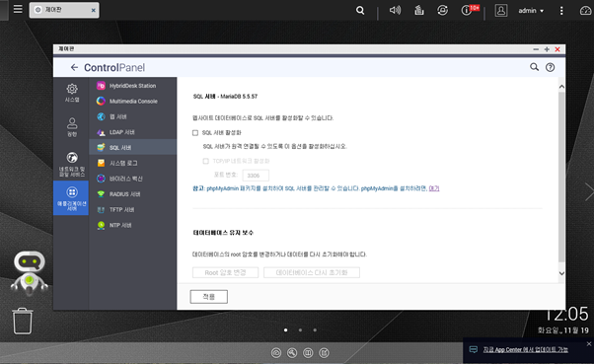The image size is (594, 364).
Task: Dismiss the App Center notification
Action: coord(589,344)
